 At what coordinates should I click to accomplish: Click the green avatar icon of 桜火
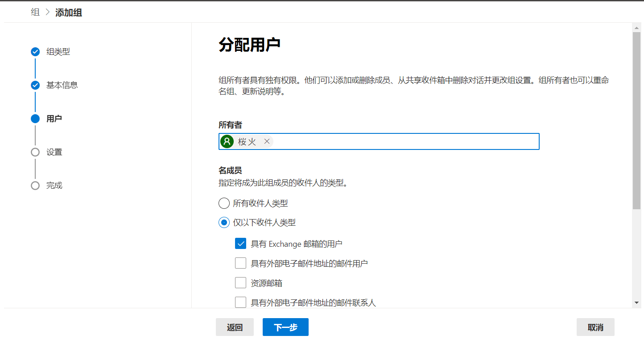click(227, 141)
